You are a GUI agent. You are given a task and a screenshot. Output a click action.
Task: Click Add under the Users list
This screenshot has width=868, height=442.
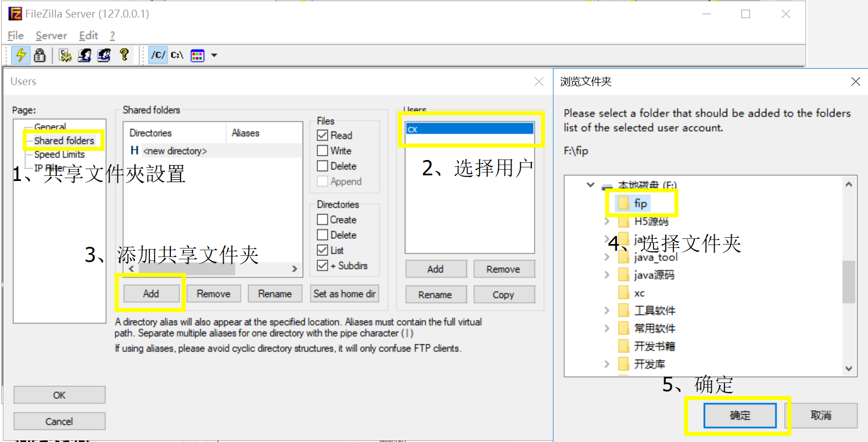coord(435,269)
